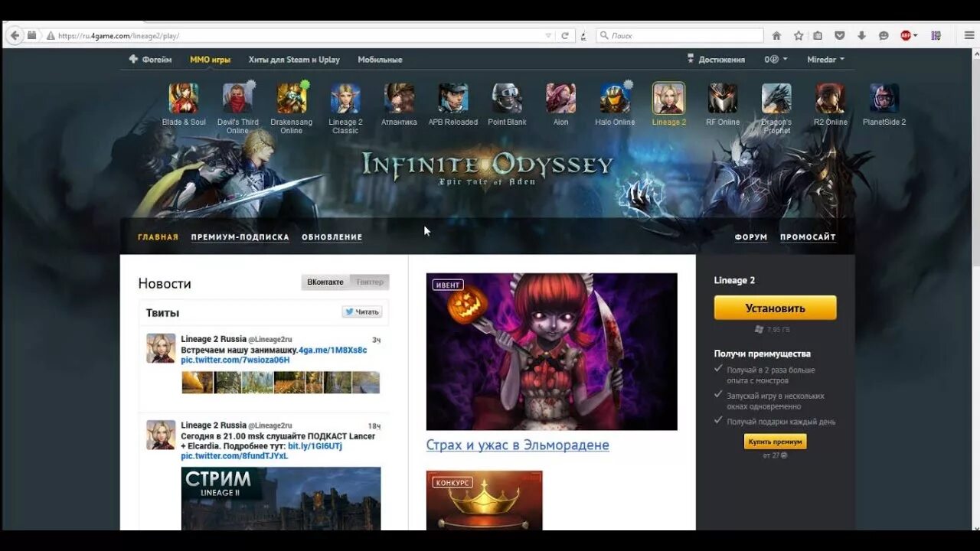
Task: Open the browser downloads arrow icon
Action: click(861, 35)
